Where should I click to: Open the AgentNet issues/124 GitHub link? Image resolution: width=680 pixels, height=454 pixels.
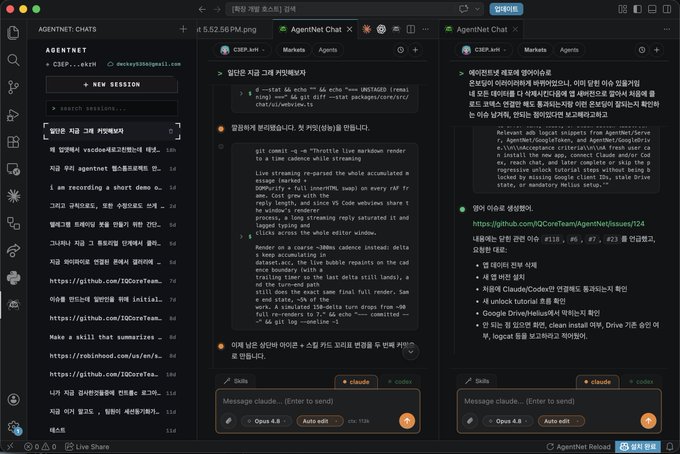tap(558, 224)
